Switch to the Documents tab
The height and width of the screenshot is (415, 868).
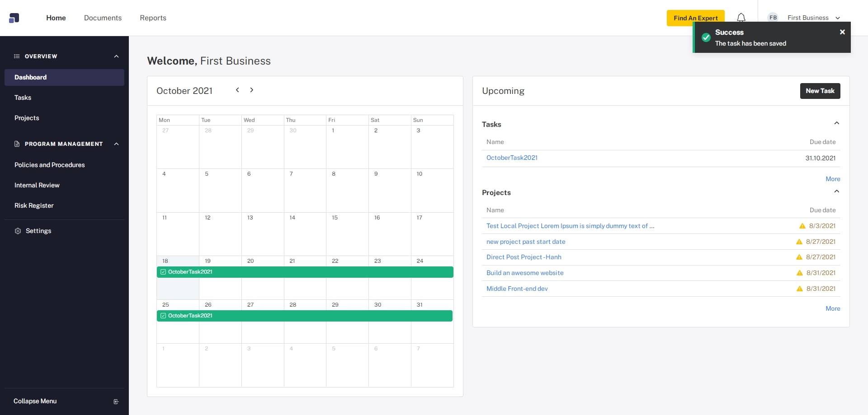pos(103,18)
